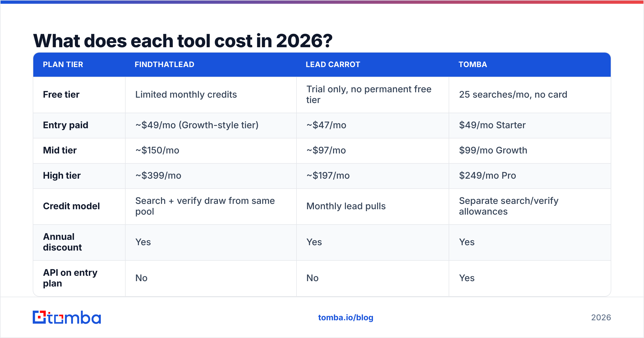644x338 pixels.
Task: Click 'No' under FindThatLead for API on entry plan
Action: (141, 278)
